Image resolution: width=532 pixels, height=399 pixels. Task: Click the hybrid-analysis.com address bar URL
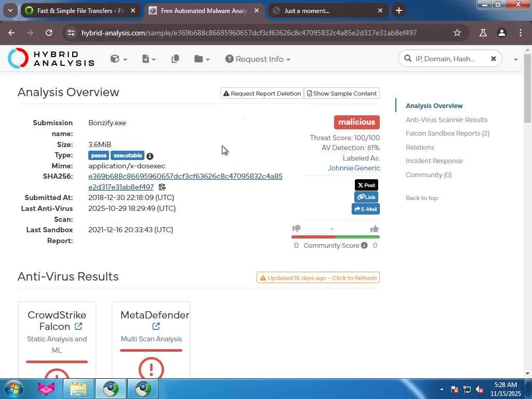(x=249, y=33)
